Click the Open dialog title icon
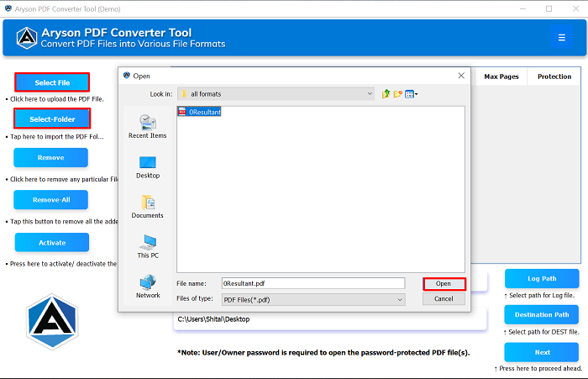This screenshot has height=379, width=588. pos(127,75)
